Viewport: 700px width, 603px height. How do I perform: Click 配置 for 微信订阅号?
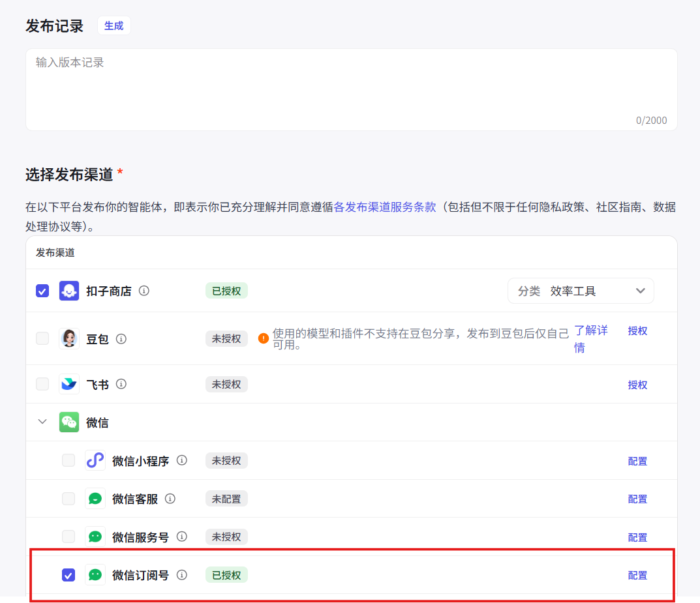click(637, 576)
